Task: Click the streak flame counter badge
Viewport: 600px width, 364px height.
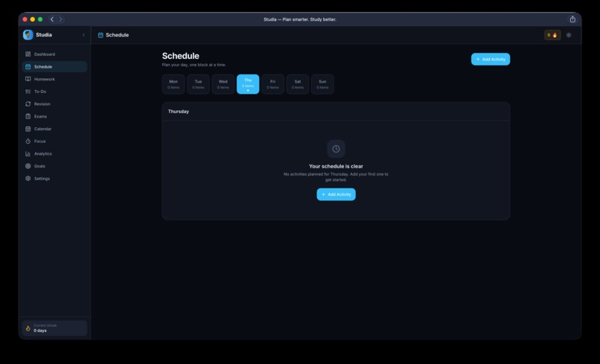Action: [552, 35]
